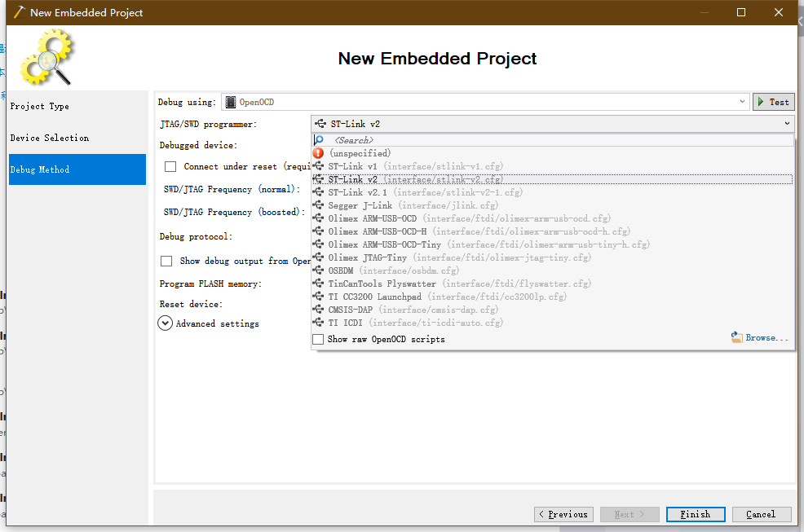This screenshot has height=532, width=804.
Task: Click the OpenOCD chip icon in Debug using
Action: tap(231, 102)
